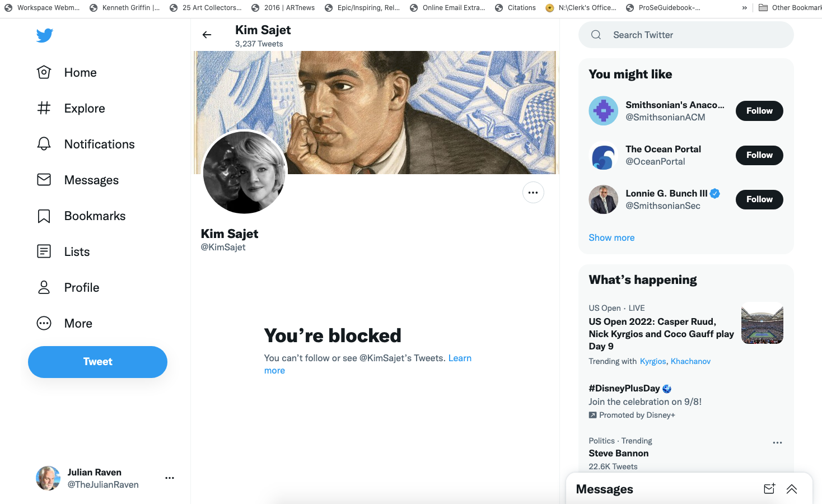The image size is (822, 504).
Task: Open the Citations bookmark
Action: tap(515, 8)
